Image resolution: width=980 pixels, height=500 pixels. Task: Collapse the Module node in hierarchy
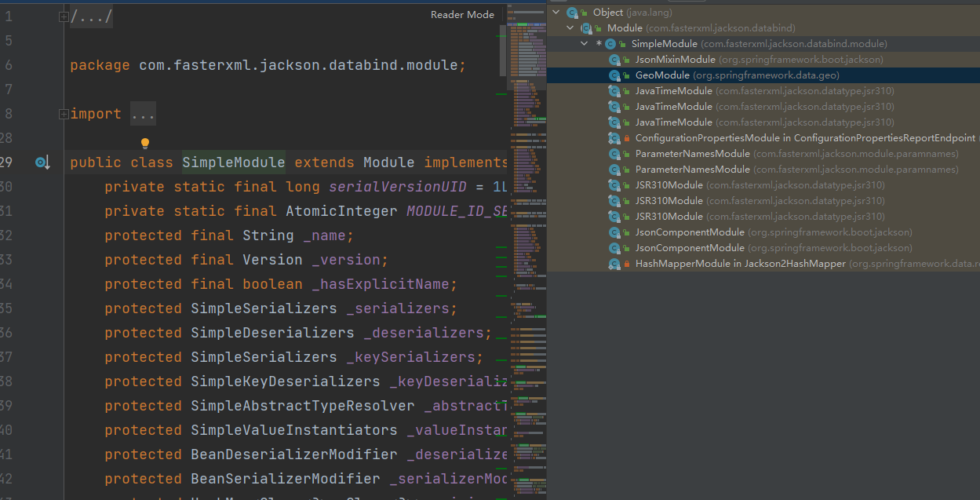coord(570,28)
